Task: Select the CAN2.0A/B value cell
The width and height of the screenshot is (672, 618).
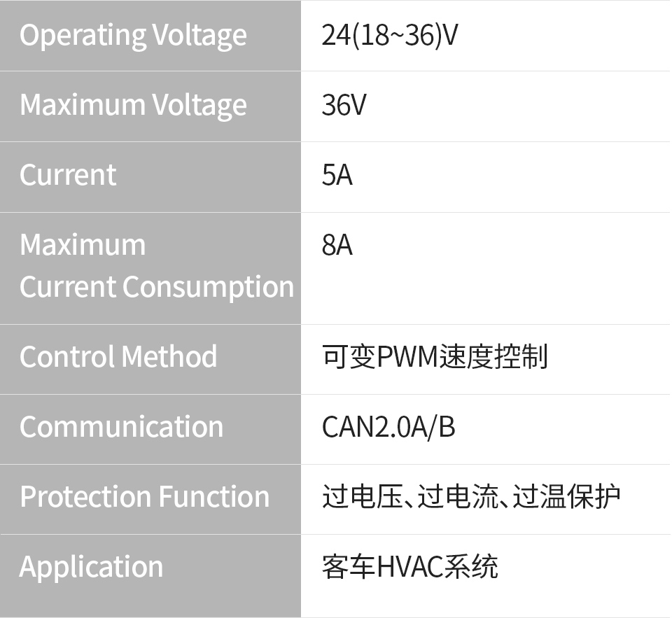Action: click(388, 427)
